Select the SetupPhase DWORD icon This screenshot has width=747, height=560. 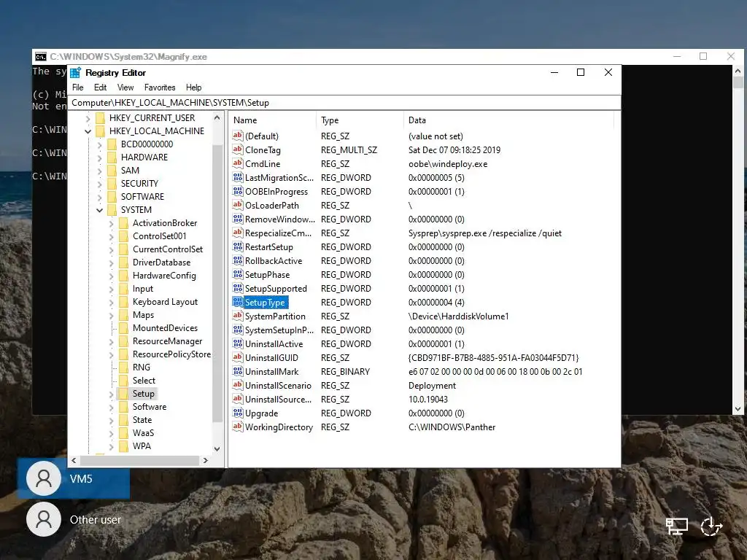tap(237, 274)
